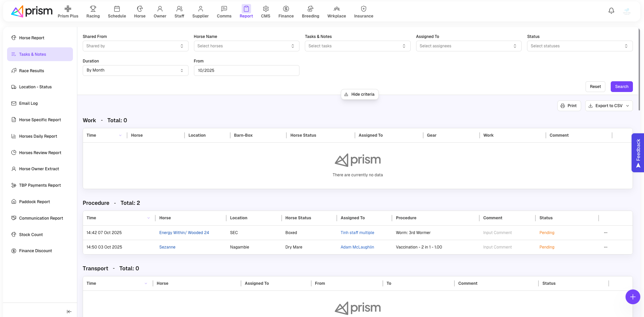Click the From date field showing 10/2025
The image size is (644, 317).
click(246, 71)
